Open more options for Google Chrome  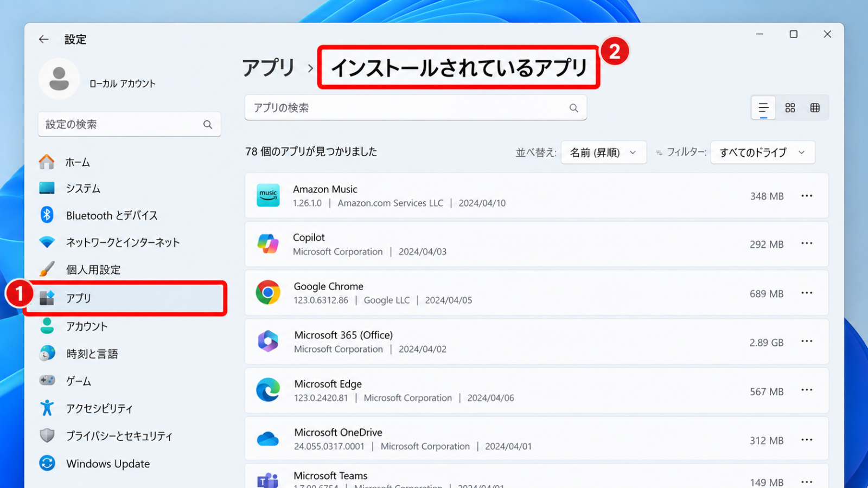(x=807, y=293)
